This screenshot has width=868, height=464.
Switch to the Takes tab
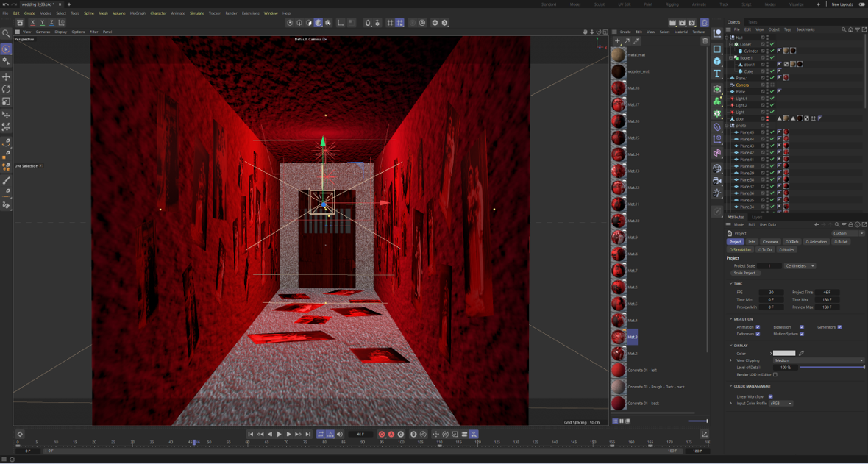click(x=753, y=22)
